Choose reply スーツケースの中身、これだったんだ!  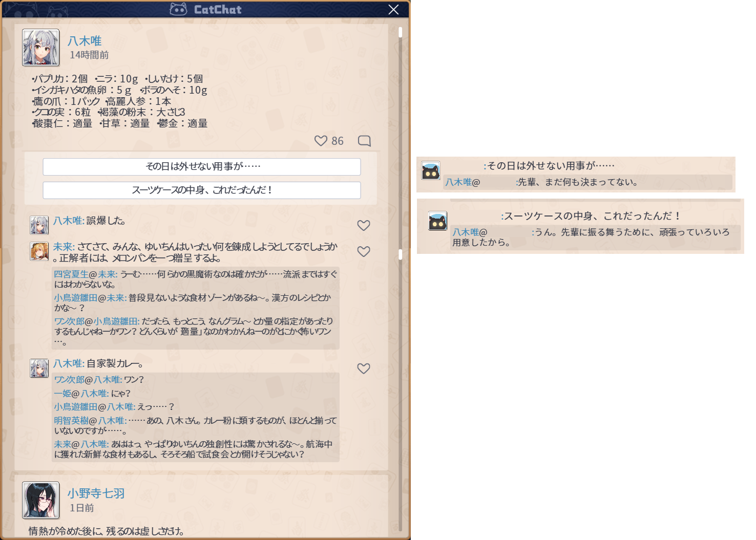[202, 190]
